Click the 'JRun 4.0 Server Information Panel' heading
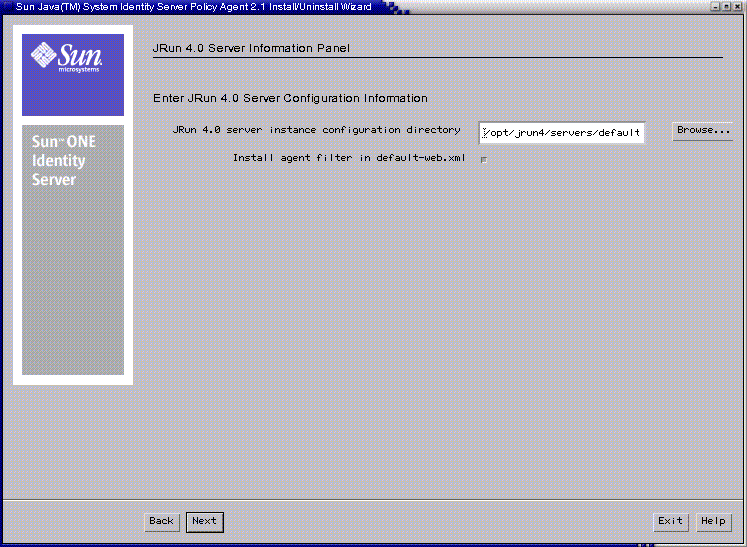This screenshot has width=747, height=547. 251,48
